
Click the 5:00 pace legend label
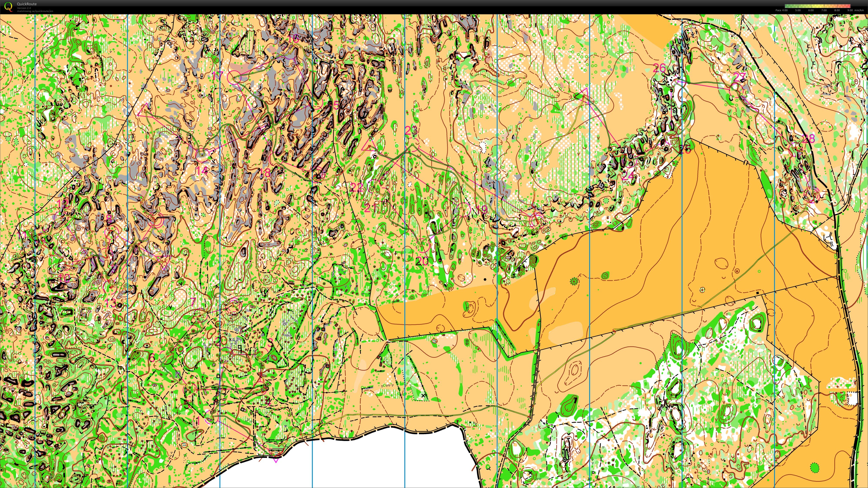point(798,10)
